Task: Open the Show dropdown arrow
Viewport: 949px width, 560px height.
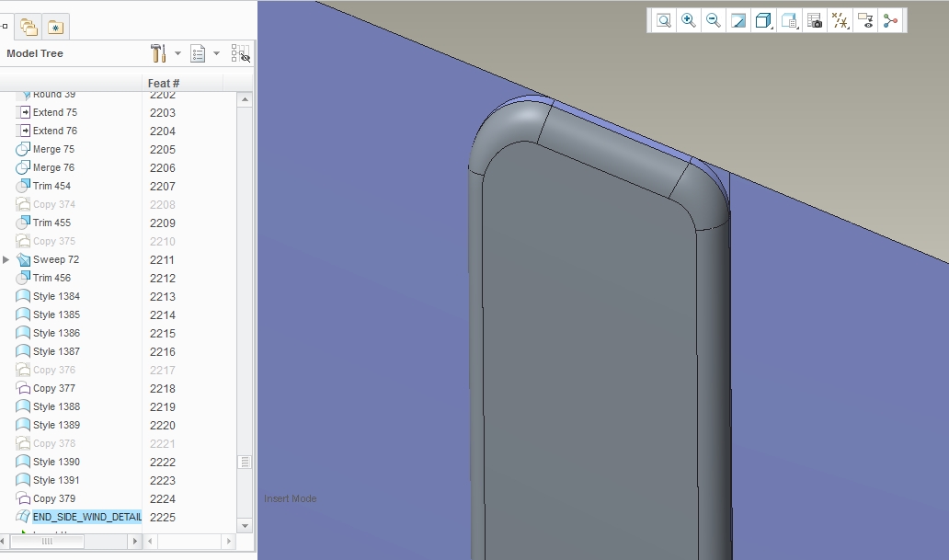Action: point(216,53)
